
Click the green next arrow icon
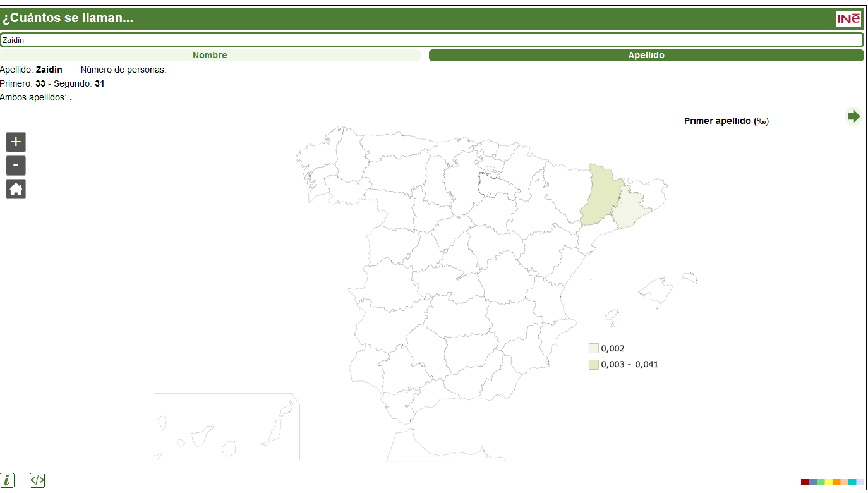coord(853,116)
